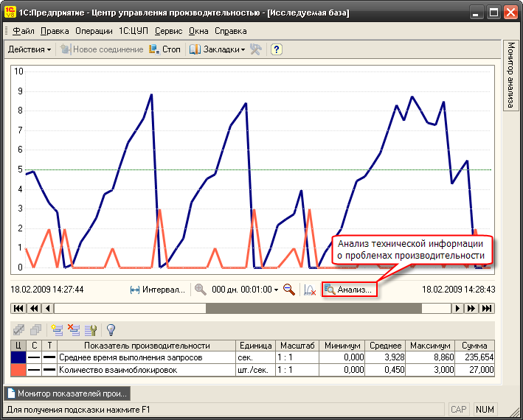Screen dimensions: 523x420
Task: Click the zoom out magnifier icon
Action: click(x=289, y=290)
